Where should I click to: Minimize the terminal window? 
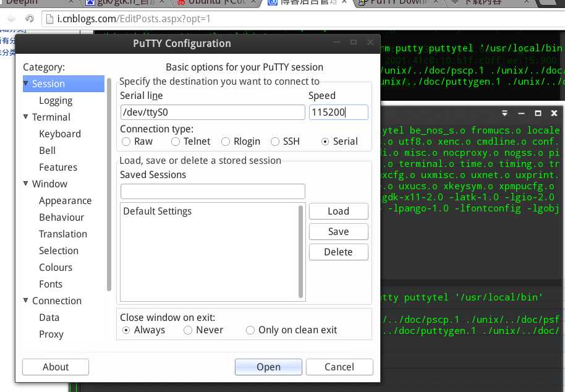[521, 113]
